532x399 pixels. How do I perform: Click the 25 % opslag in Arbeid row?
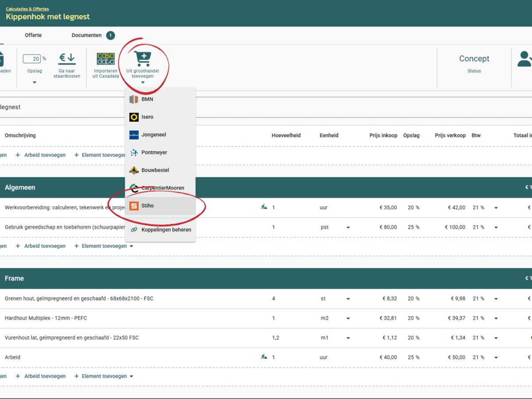click(414, 357)
